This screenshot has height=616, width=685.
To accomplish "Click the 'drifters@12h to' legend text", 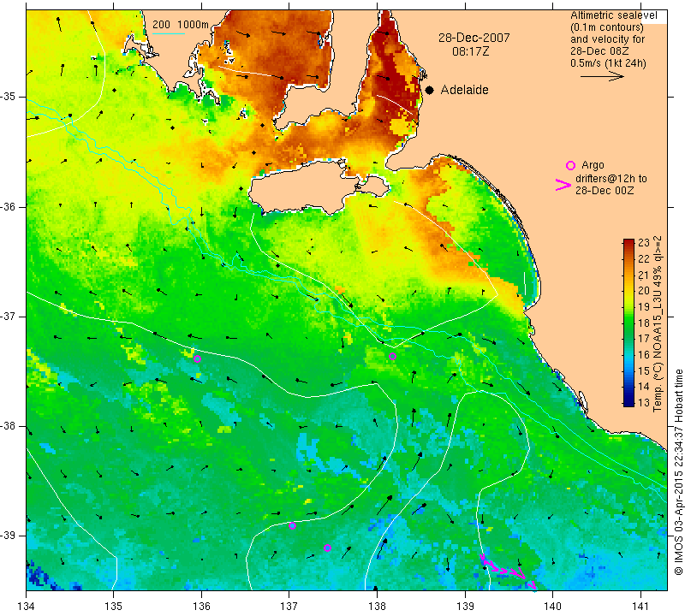I will point(611,179).
